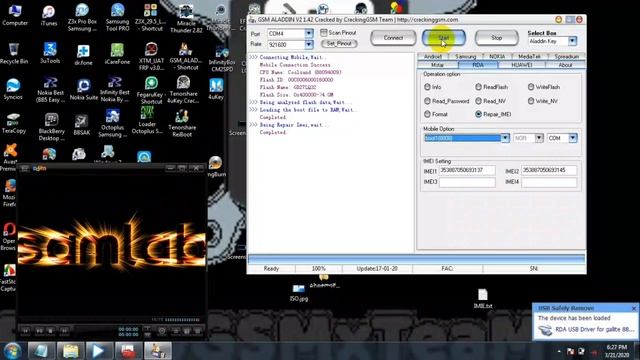
Task: Switch to the MediaTek tab
Action: point(529,56)
